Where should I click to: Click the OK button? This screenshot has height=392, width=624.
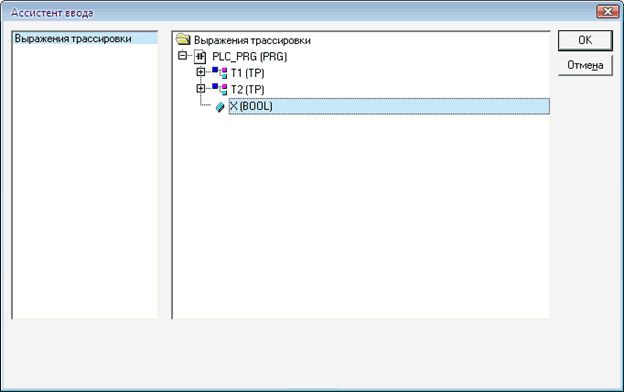[x=585, y=40]
